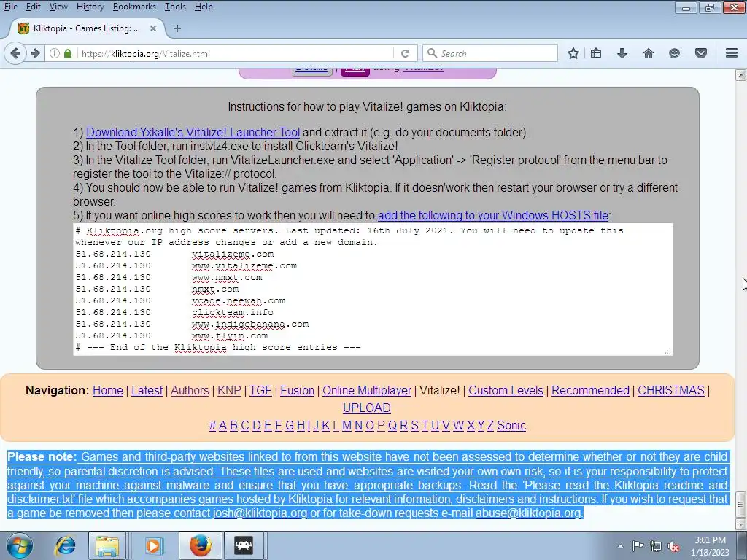
Task: Select the Kliktopia - Games Listing tab
Action: (x=86, y=28)
